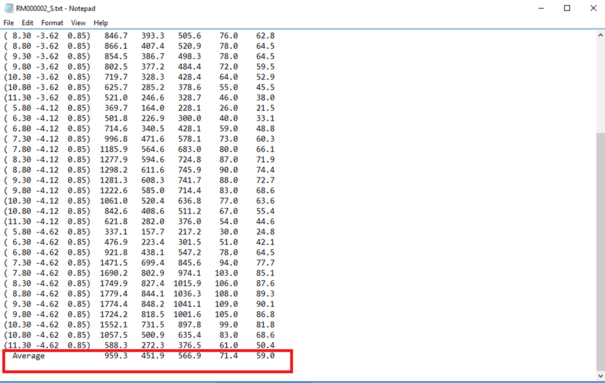Open the Format menu
The image size is (605, 383).
click(52, 23)
